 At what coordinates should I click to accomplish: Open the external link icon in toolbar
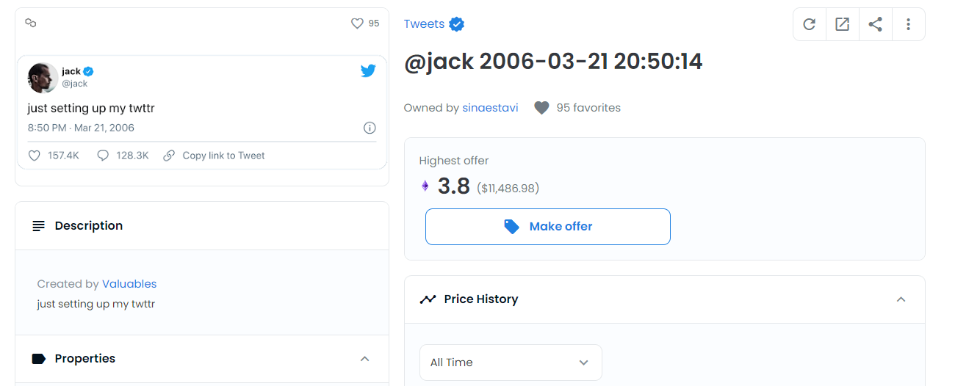click(x=843, y=24)
